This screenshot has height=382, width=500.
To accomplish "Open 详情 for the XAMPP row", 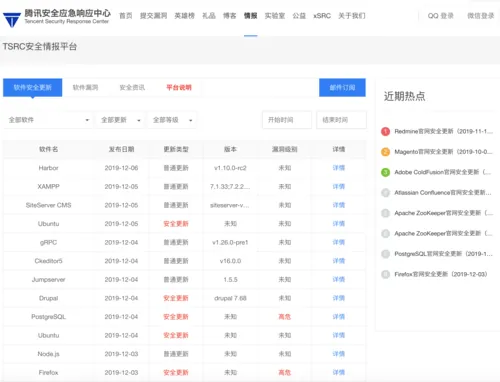I will (339, 186).
